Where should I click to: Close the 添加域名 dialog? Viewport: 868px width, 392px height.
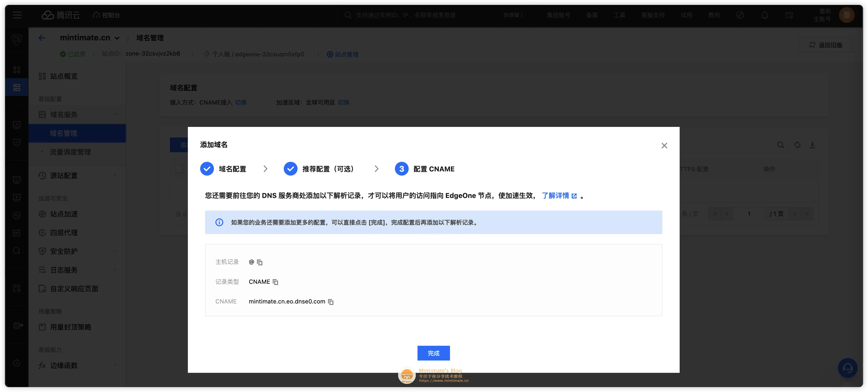coord(664,146)
